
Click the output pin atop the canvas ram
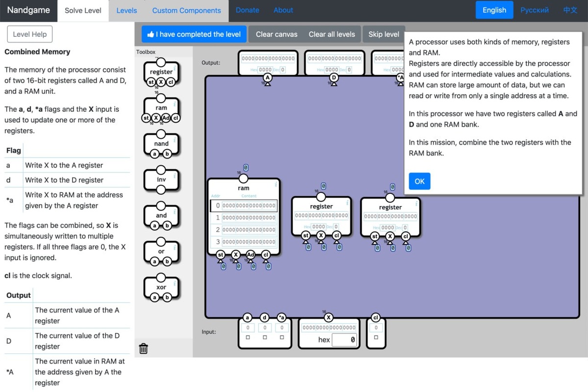pyautogui.click(x=244, y=179)
